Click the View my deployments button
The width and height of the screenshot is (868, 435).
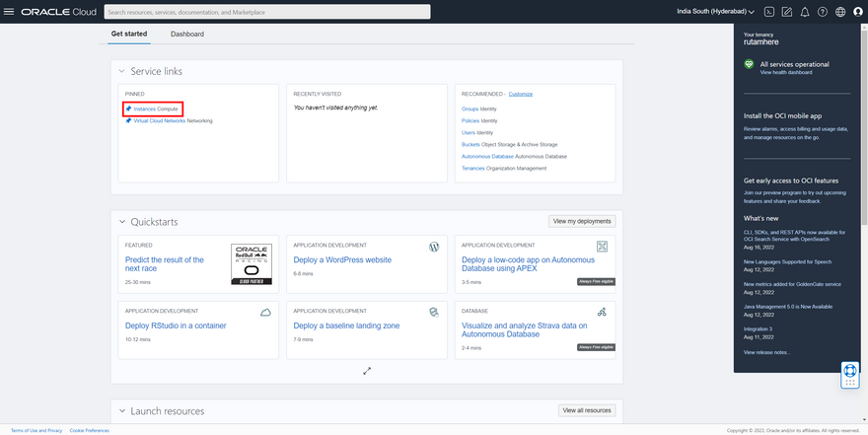click(x=582, y=221)
